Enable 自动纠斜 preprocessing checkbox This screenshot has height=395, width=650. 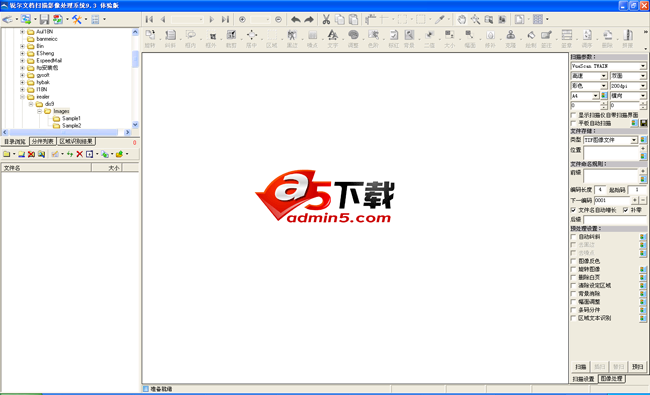tap(574, 237)
